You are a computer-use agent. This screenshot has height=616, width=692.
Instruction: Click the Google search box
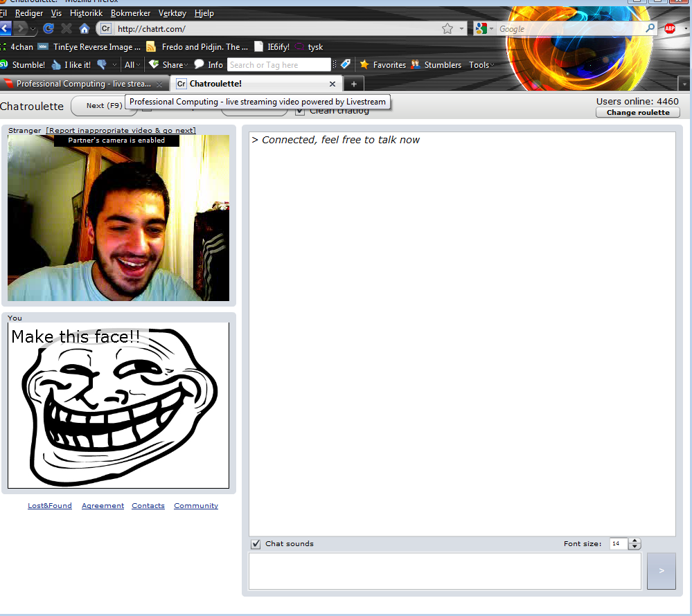coord(569,29)
